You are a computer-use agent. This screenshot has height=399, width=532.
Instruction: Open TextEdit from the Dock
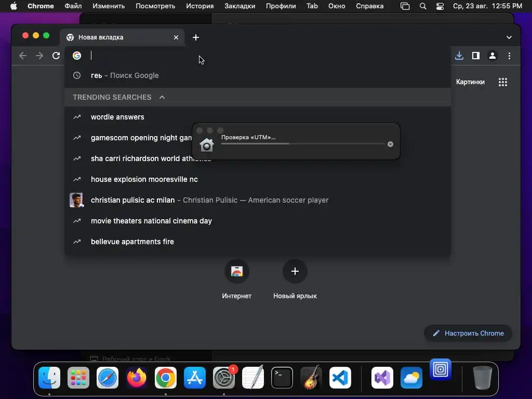[253, 378]
